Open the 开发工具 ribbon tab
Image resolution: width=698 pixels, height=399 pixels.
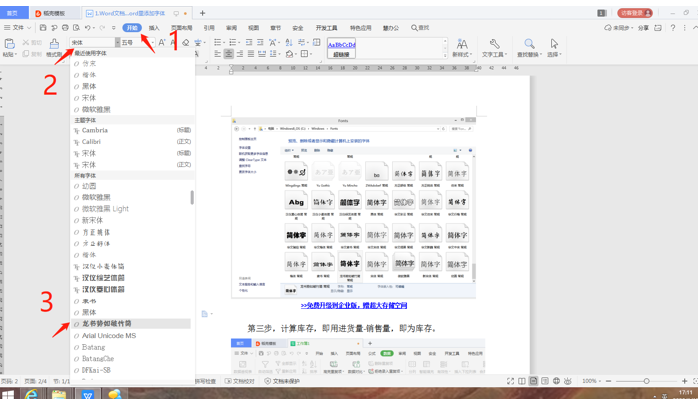pos(326,28)
